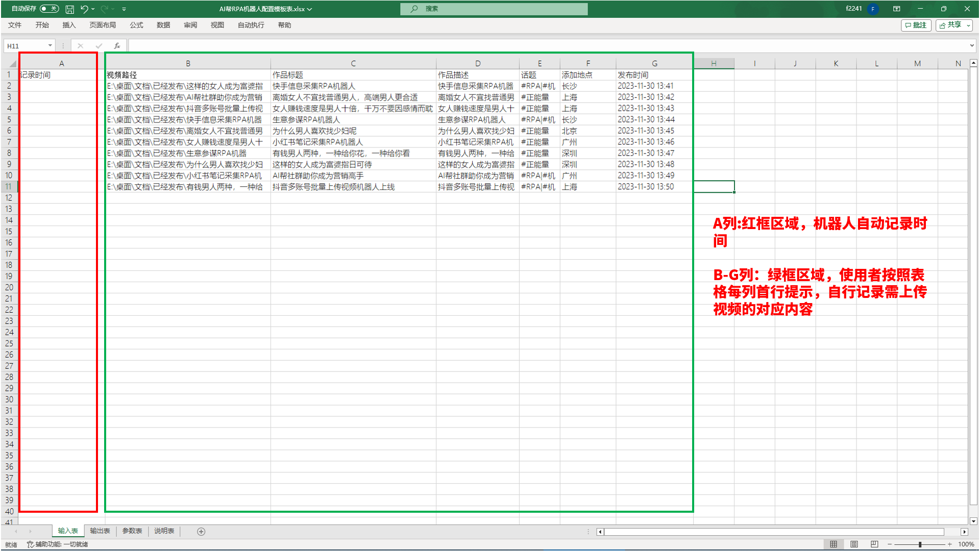This screenshot has height=551, width=980.
Task: Select column A header
Action: pos(61,64)
